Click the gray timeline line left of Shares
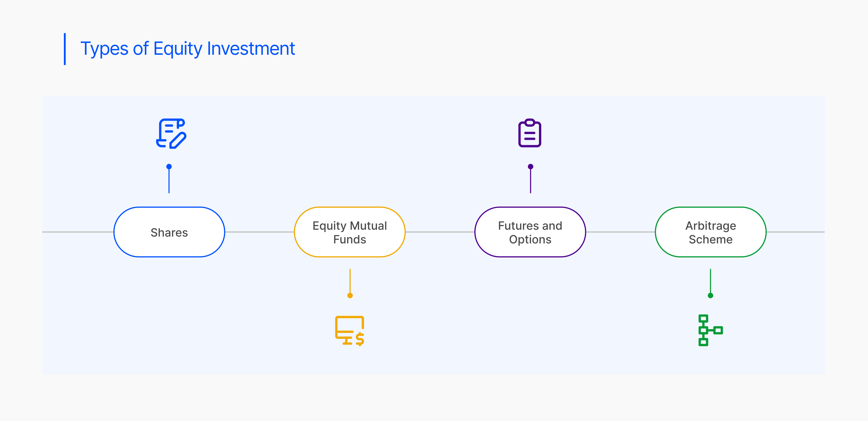 coord(78,232)
